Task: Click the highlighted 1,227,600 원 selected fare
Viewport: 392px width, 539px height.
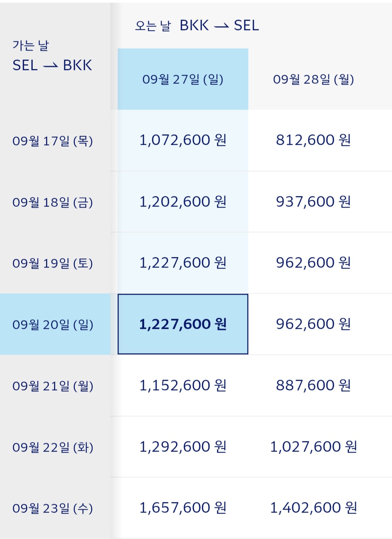Action: click(183, 324)
